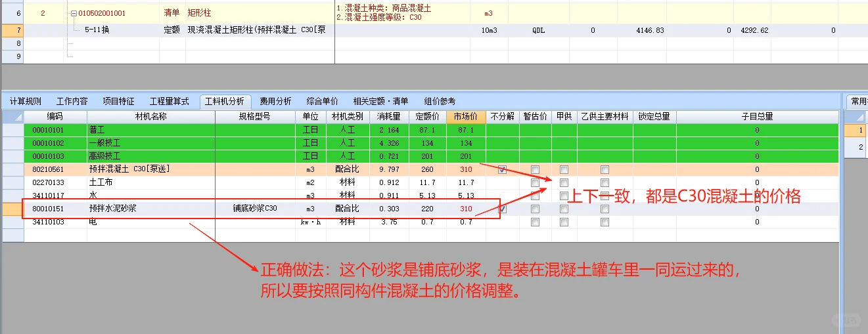Image resolution: width=868 pixels, height=334 pixels.
Task: Click the 材机类别 column header
Action: (x=348, y=117)
